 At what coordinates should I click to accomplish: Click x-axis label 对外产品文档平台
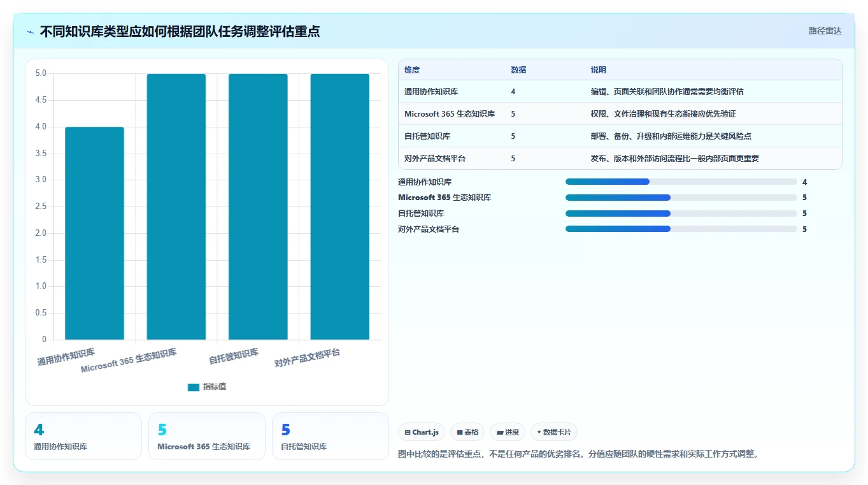307,358
